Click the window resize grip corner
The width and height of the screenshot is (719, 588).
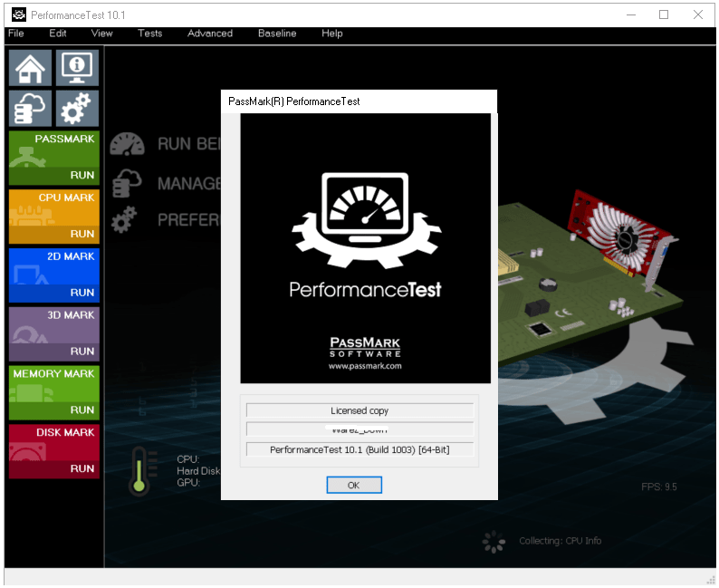click(710, 580)
